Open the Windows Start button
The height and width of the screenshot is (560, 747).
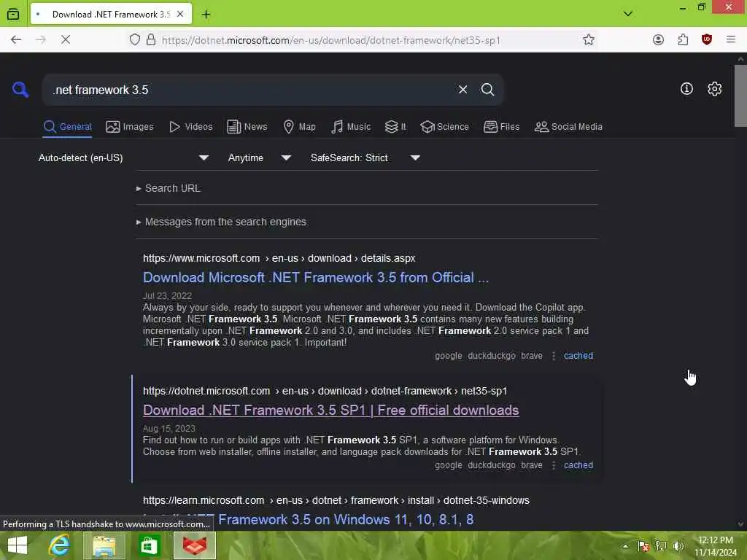[18, 545]
